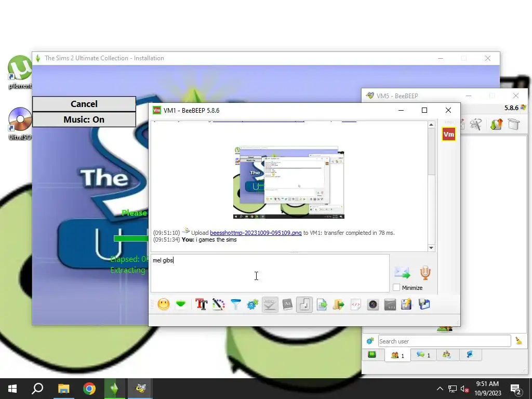Toggle the music note beep button
Screen dimensions: 532x399
tap(304, 304)
